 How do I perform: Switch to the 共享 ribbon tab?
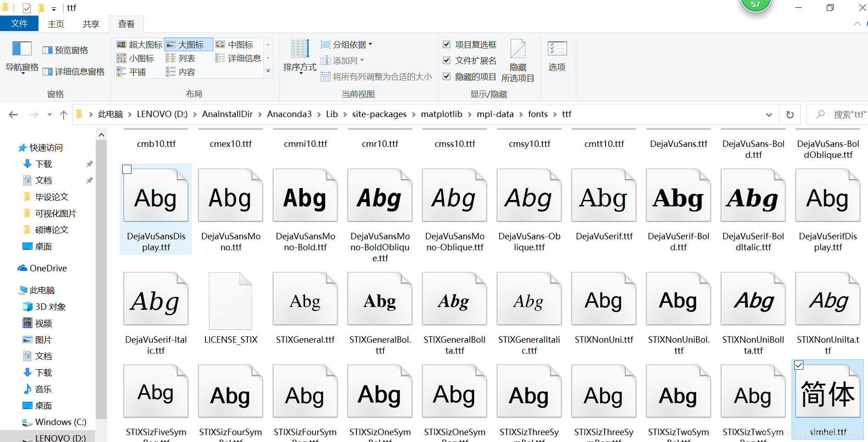click(91, 23)
